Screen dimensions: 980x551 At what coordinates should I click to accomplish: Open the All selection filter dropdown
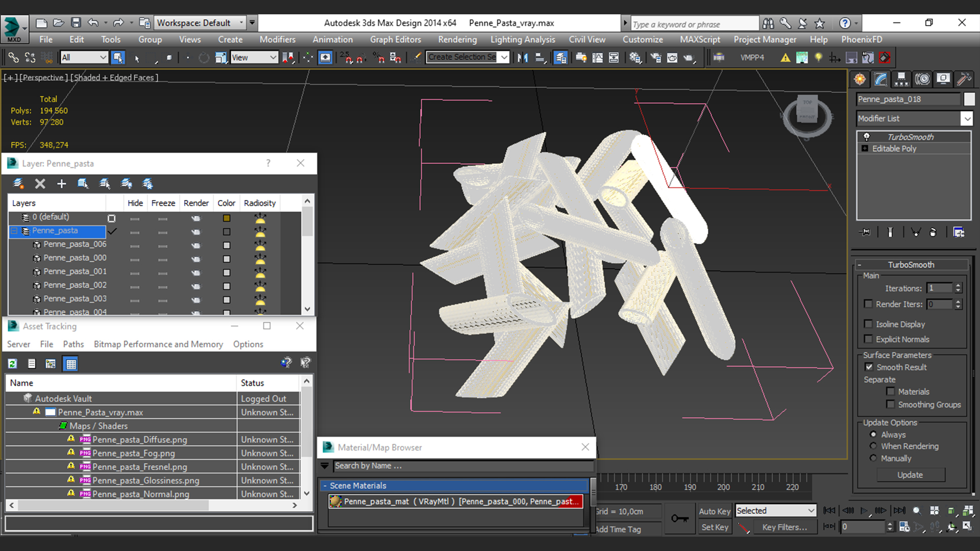point(84,58)
